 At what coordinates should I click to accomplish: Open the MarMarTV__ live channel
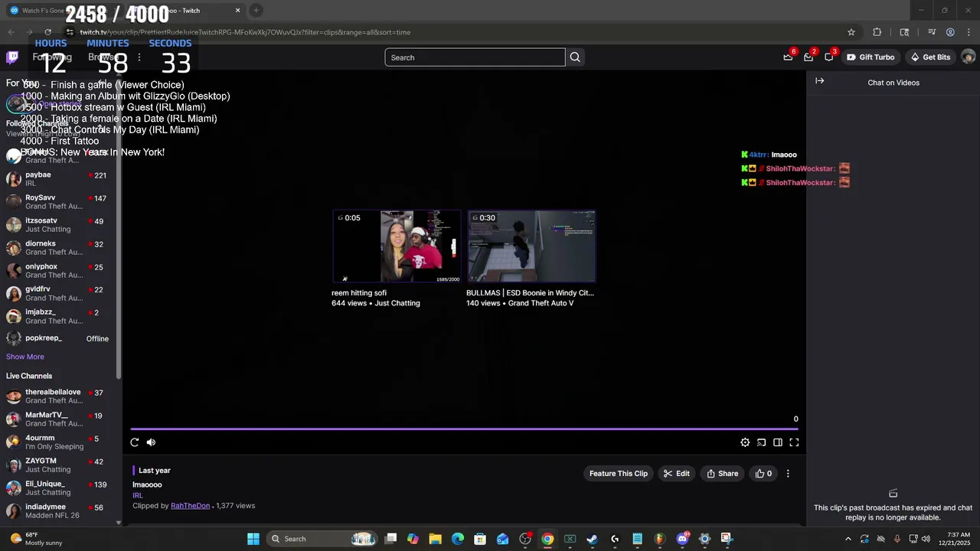[60, 419]
